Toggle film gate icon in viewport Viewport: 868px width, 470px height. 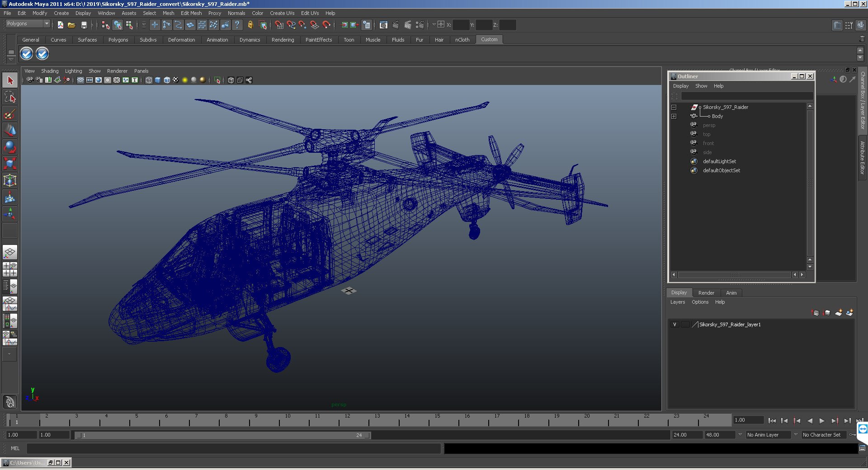[90, 80]
